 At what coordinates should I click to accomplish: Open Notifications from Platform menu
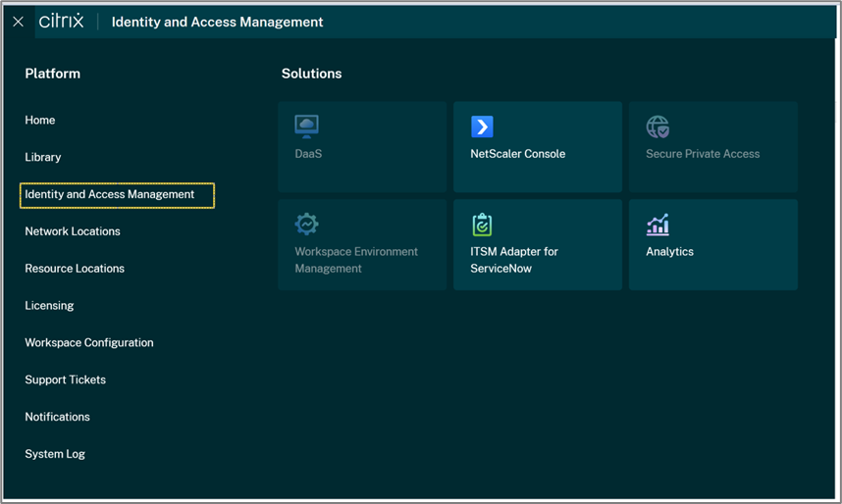point(58,417)
